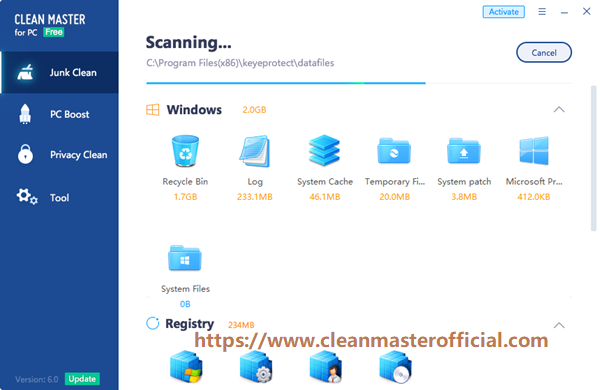The image size is (600, 390).
Task: Minimize the Clean Master window
Action: coord(564,12)
